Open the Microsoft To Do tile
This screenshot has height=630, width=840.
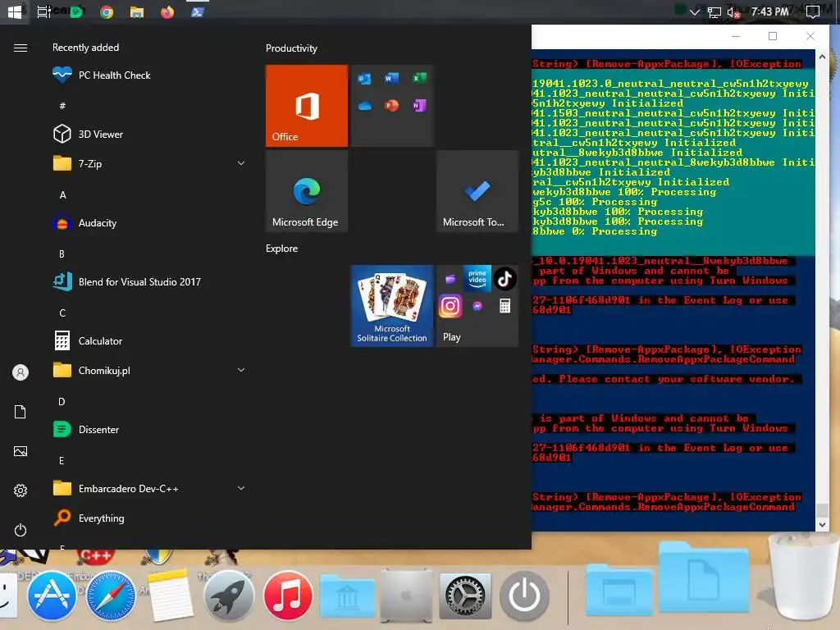point(477,191)
